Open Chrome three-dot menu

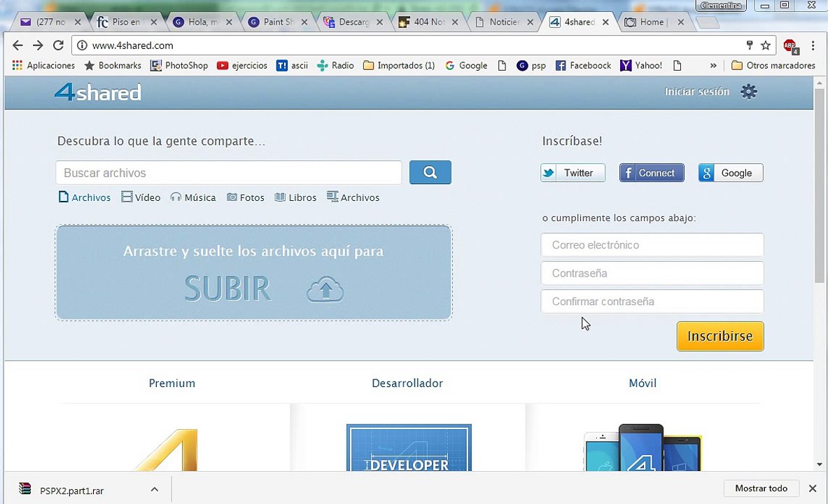tap(813, 45)
